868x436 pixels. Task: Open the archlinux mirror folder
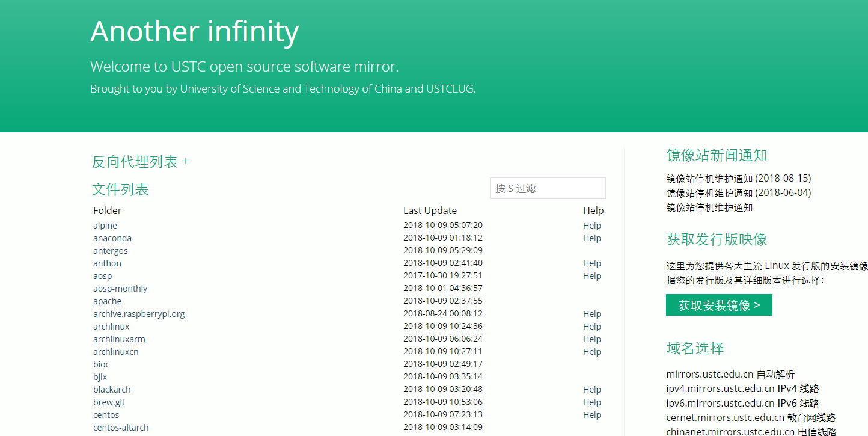pyautogui.click(x=111, y=327)
